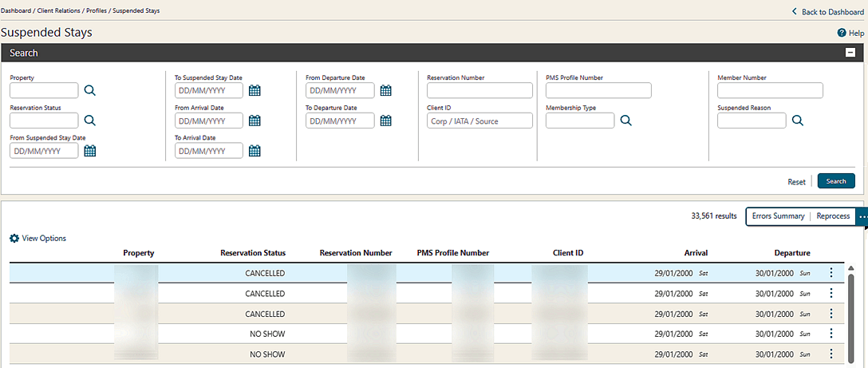Screen dimensions: 868x368
Task: Focus the PMS Profile Number input field
Action: (598, 90)
